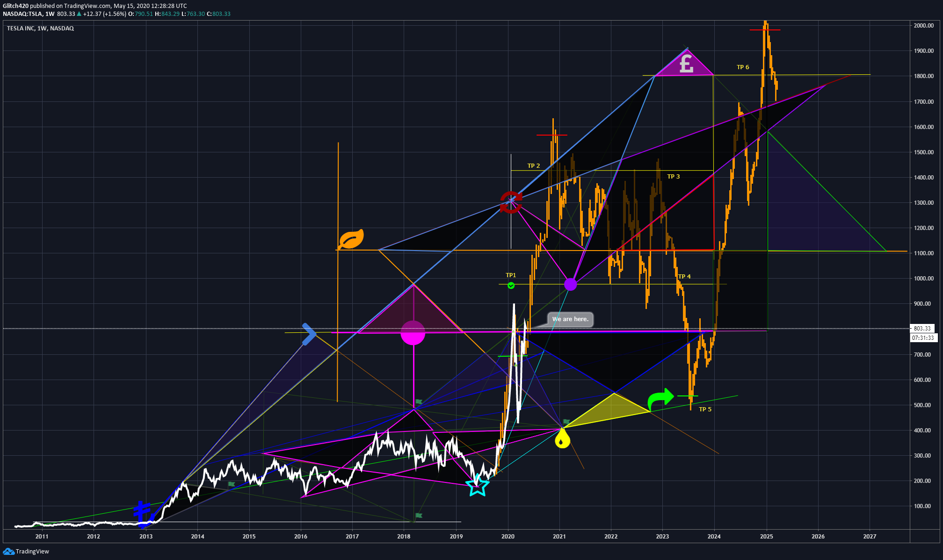Viewport: 943px width, 560px height.
Task: Click the 1100.00 price axis label
Action: pos(924,253)
